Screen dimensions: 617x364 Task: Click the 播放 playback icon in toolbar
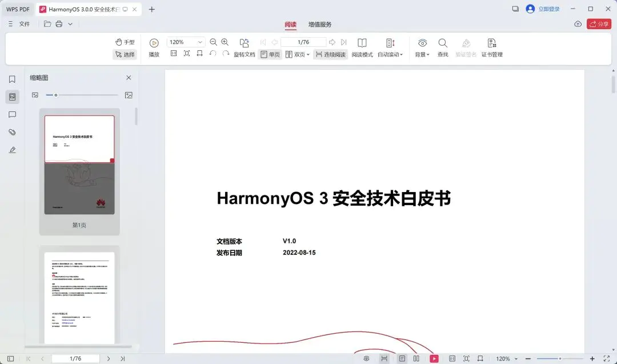pyautogui.click(x=153, y=42)
